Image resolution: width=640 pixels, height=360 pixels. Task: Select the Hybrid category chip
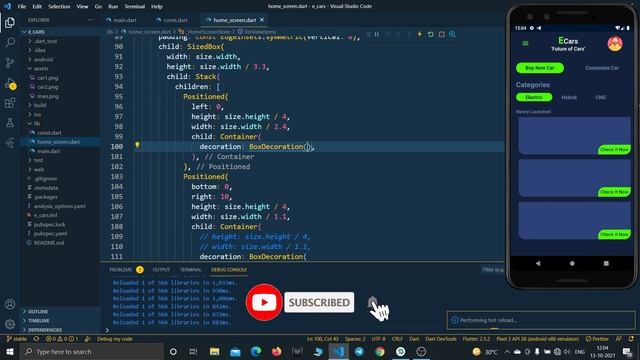click(569, 97)
